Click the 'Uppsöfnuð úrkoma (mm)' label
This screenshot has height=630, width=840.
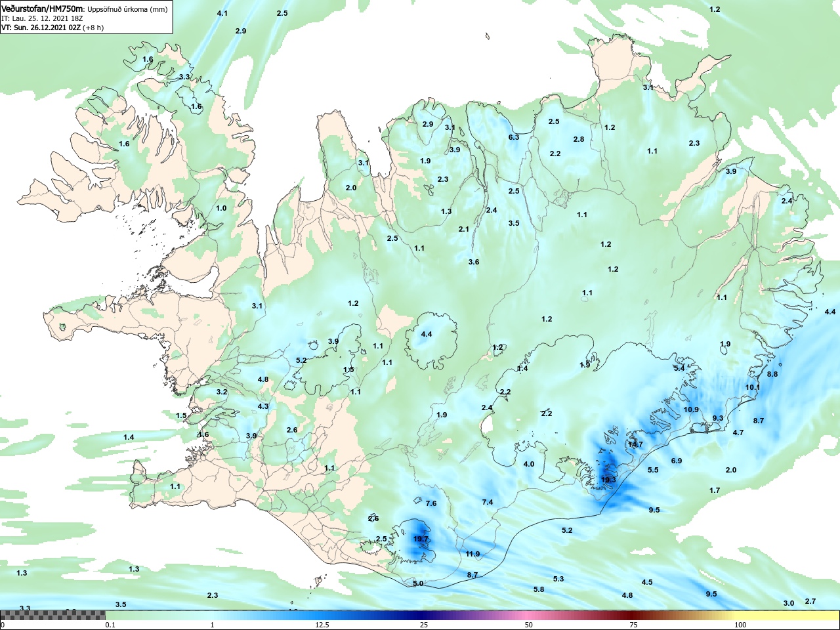pos(127,10)
